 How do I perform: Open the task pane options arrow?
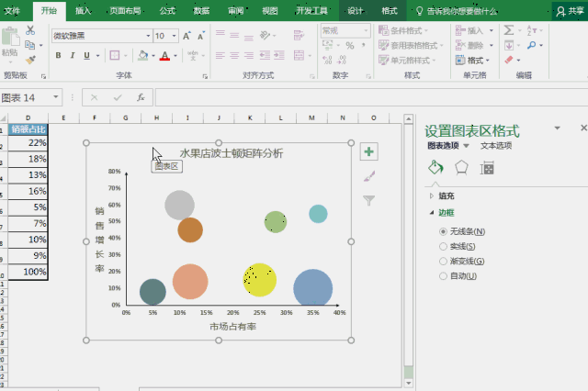pyautogui.click(x=558, y=128)
